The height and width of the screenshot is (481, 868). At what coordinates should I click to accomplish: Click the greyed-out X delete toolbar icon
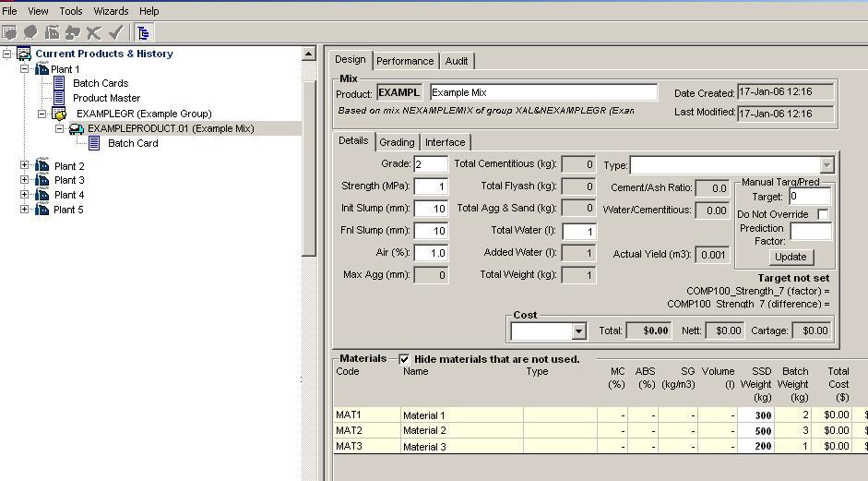click(x=93, y=32)
